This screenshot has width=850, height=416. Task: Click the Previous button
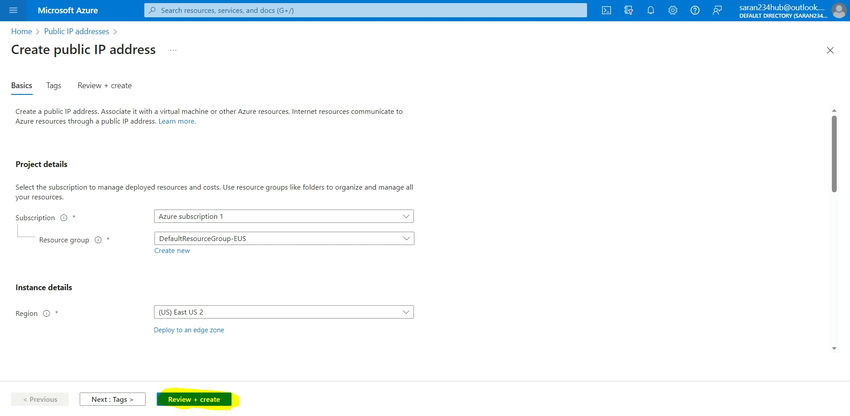40,399
